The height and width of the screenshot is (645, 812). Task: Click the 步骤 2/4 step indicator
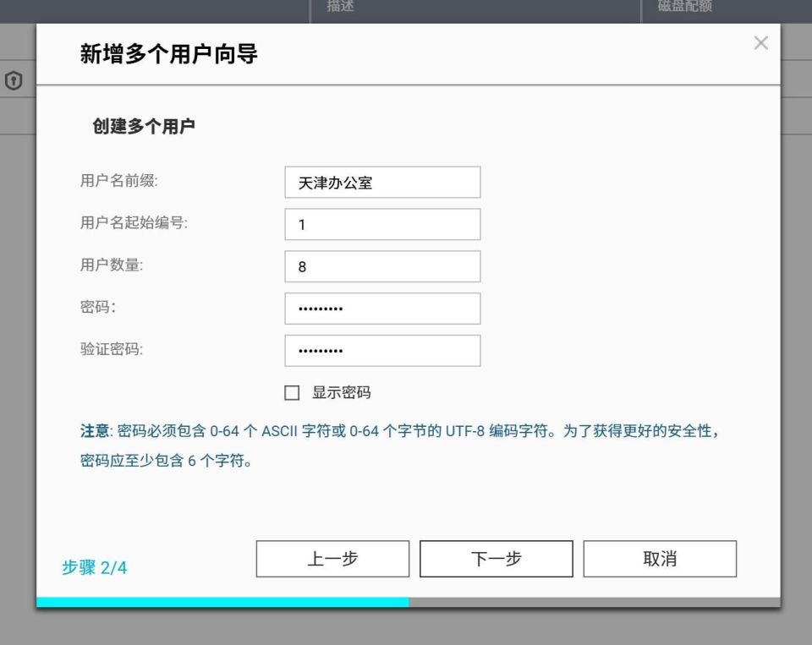click(x=94, y=568)
